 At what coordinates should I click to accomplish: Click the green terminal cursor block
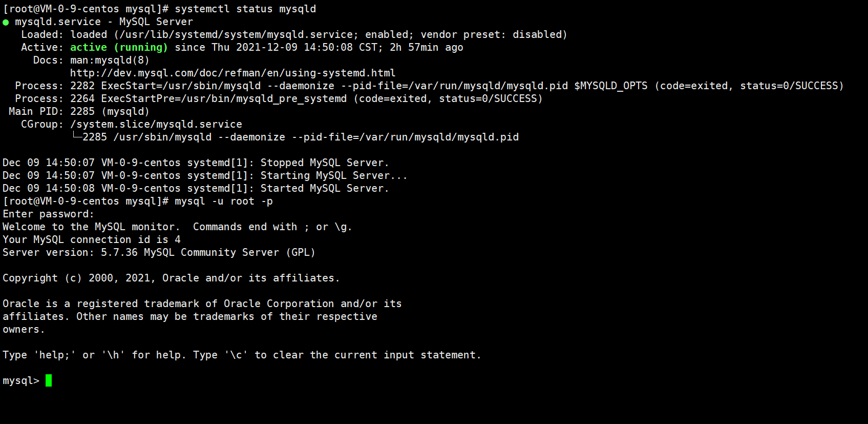(49, 380)
